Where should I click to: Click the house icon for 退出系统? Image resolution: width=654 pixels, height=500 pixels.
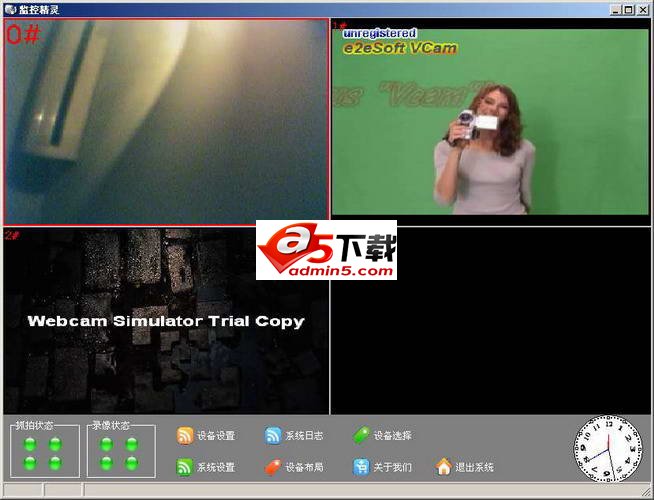444,467
